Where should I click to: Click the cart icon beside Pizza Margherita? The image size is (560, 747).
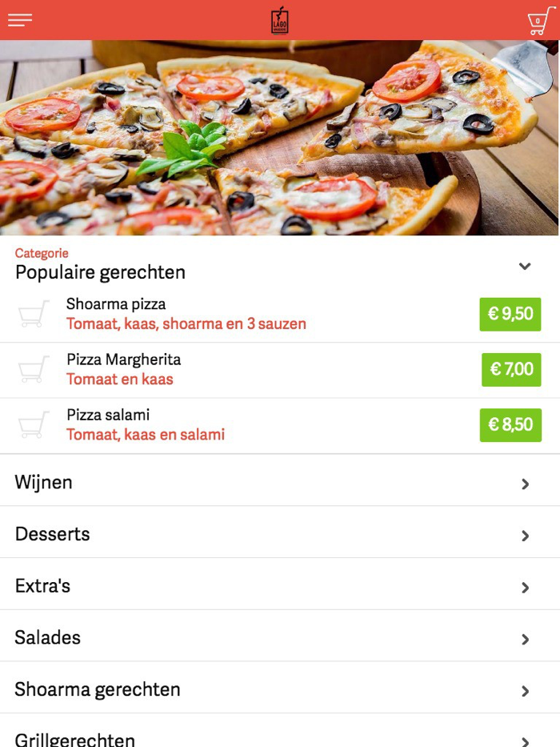[x=31, y=369]
